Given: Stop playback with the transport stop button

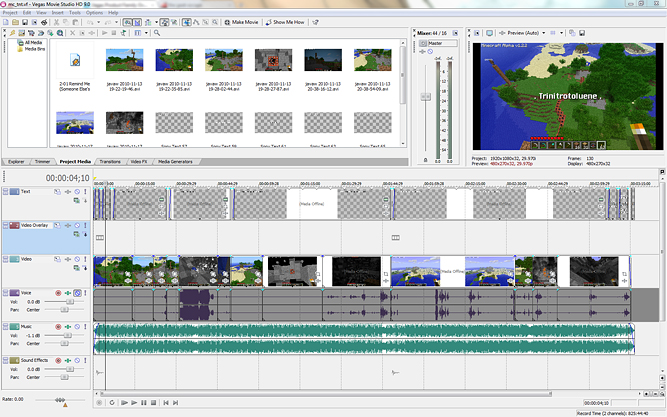Looking at the screenshot, I should tap(154, 403).
